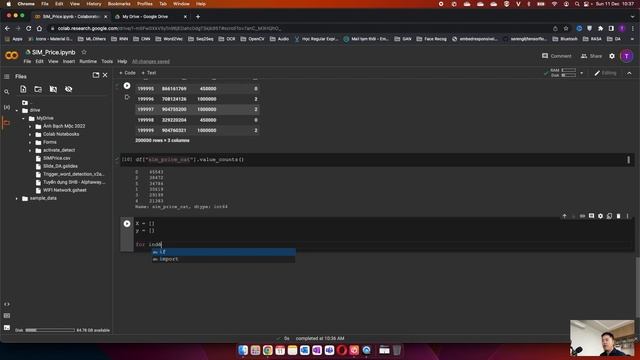Expand the Colab Notebooks folder

point(30,134)
